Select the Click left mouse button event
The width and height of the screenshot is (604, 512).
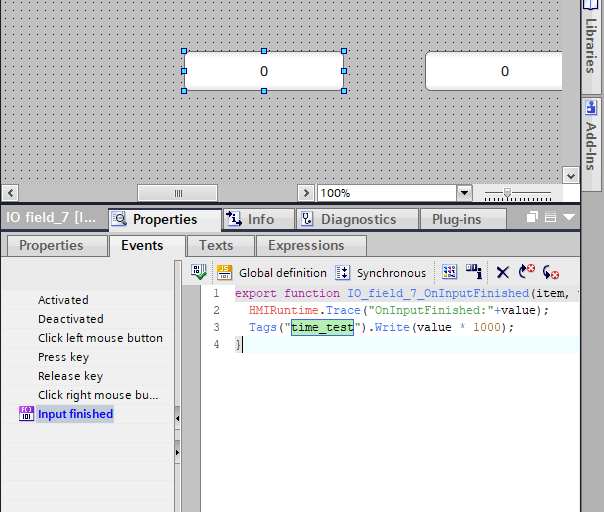click(100, 338)
